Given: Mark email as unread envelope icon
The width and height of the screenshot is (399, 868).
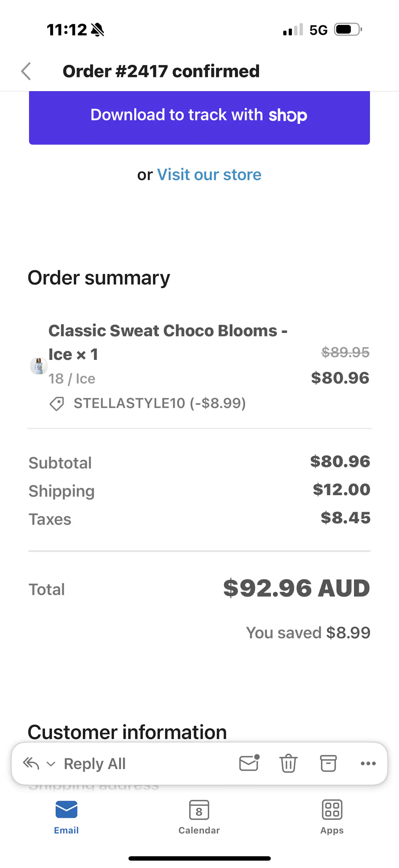Looking at the screenshot, I should click(249, 763).
